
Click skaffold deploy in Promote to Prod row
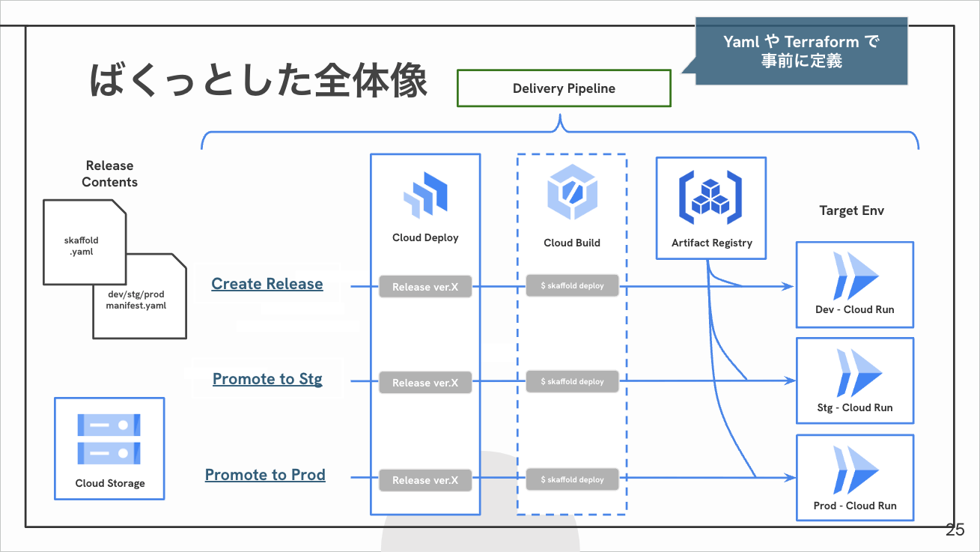point(572,479)
